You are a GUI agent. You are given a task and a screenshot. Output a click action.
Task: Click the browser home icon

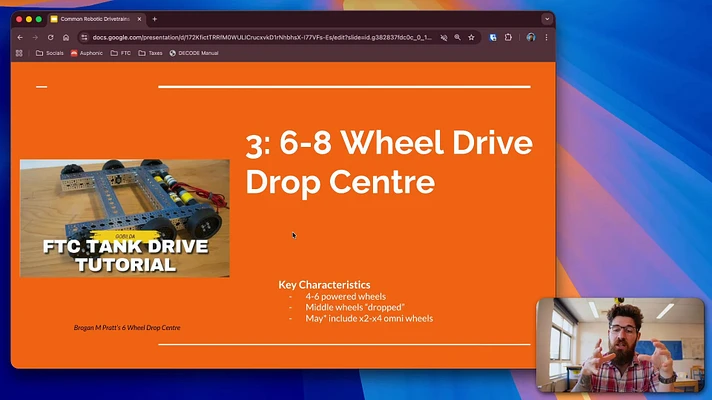coord(66,38)
